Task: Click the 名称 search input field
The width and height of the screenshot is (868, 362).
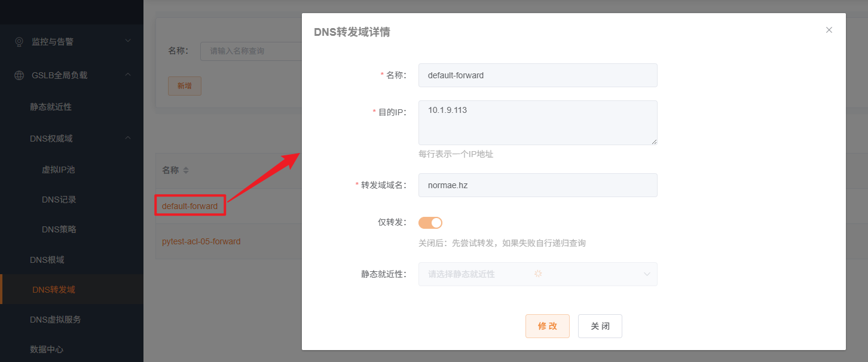Action: (257, 51)
